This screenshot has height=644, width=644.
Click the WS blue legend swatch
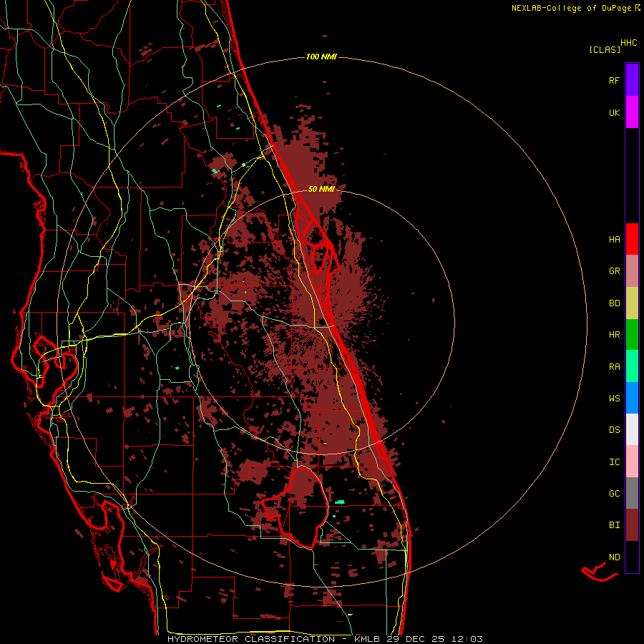pyautogui.click(x=632, y=398)
